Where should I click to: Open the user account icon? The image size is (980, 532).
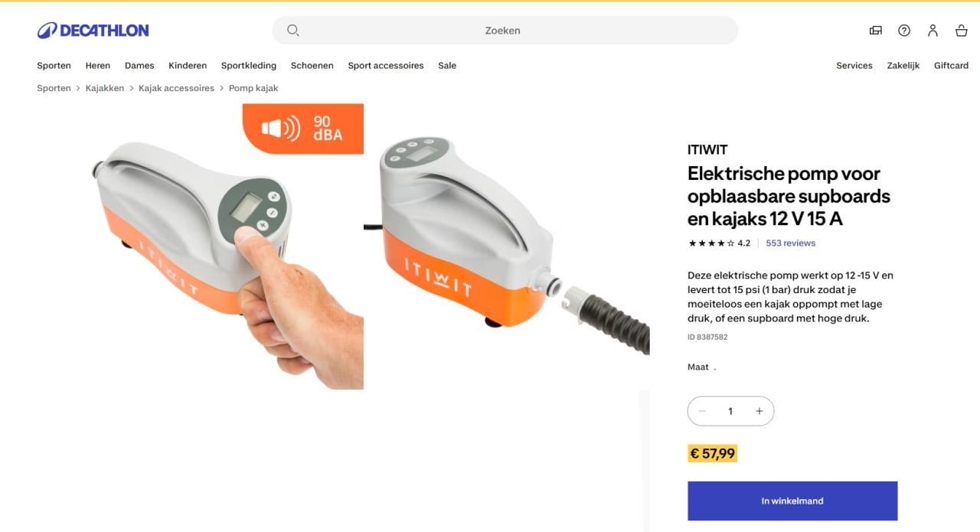[933, 31]
